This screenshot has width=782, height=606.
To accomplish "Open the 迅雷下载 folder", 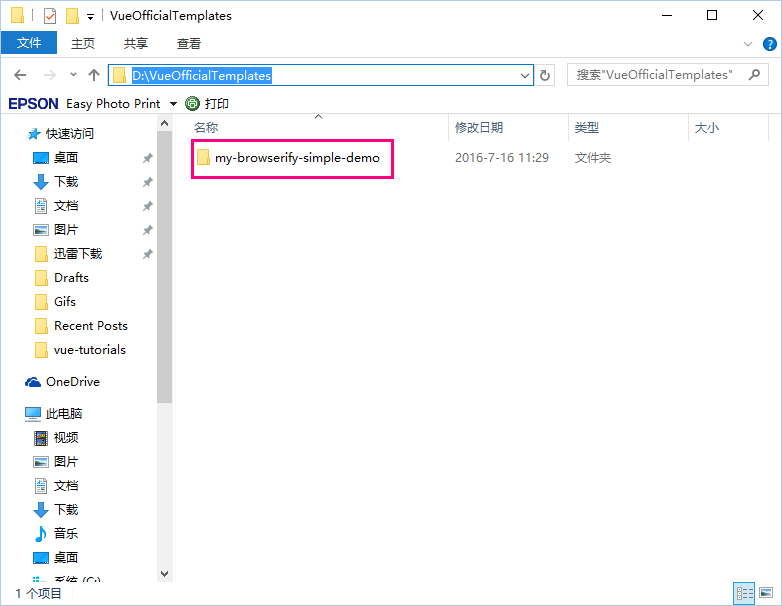I will pos(78,253).
